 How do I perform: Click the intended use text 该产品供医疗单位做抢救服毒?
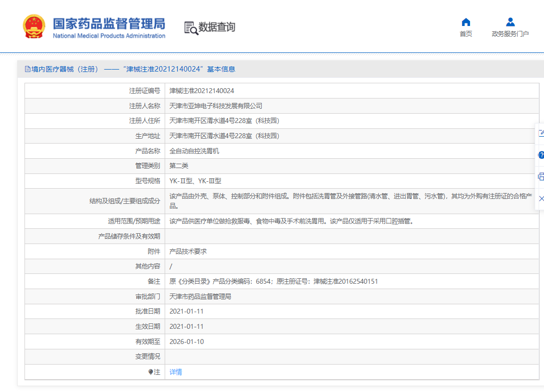[x=292, y=221]
